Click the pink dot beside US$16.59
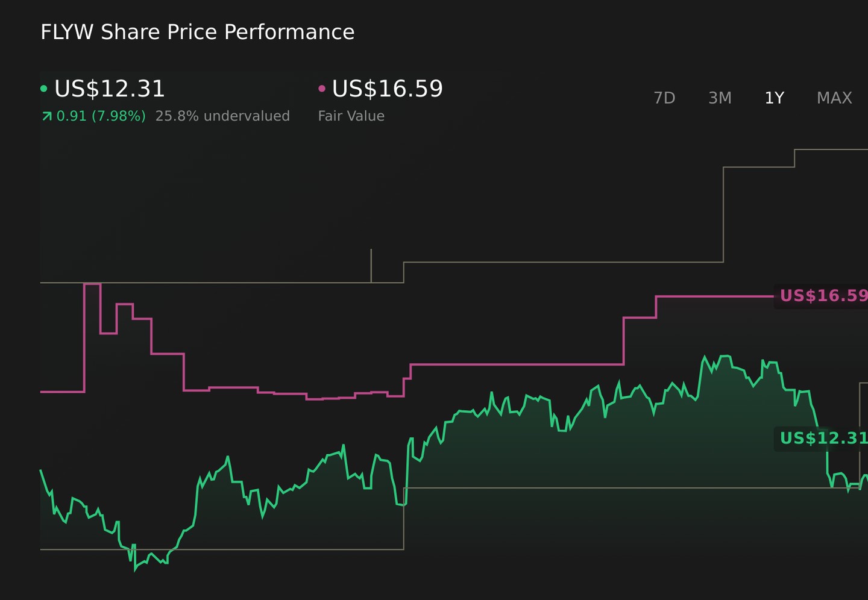This screenshot has width=868, height=600. [x=322, y=89]
